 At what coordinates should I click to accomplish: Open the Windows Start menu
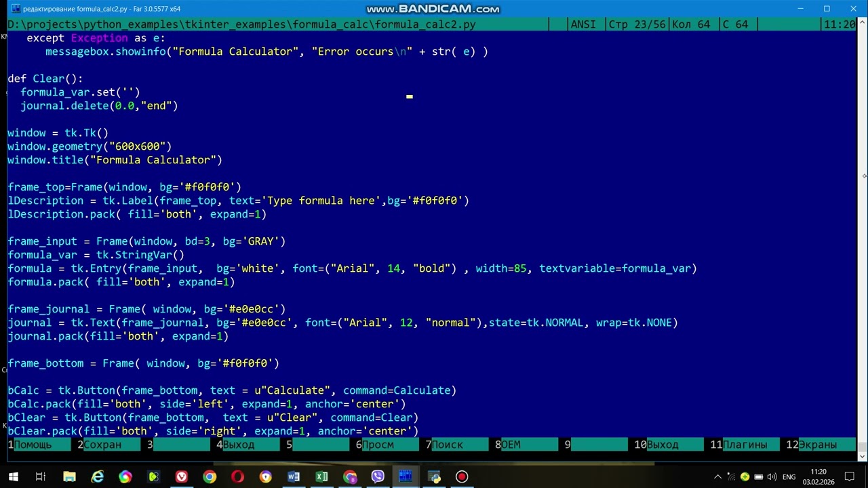click(x=13, y=476)
